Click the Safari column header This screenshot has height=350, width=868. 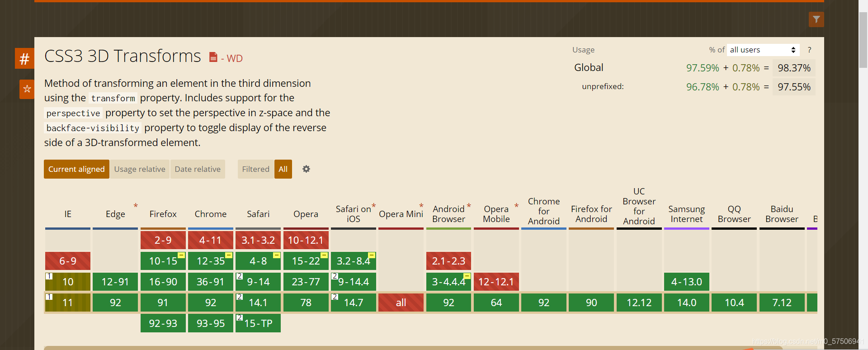tap(258, 214)
